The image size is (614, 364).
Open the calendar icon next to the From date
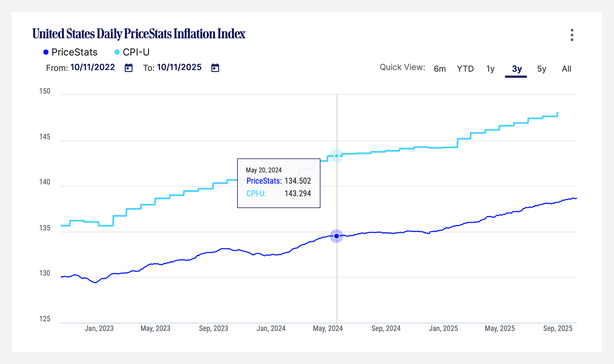pyautogui.click(x=129, y=67)
